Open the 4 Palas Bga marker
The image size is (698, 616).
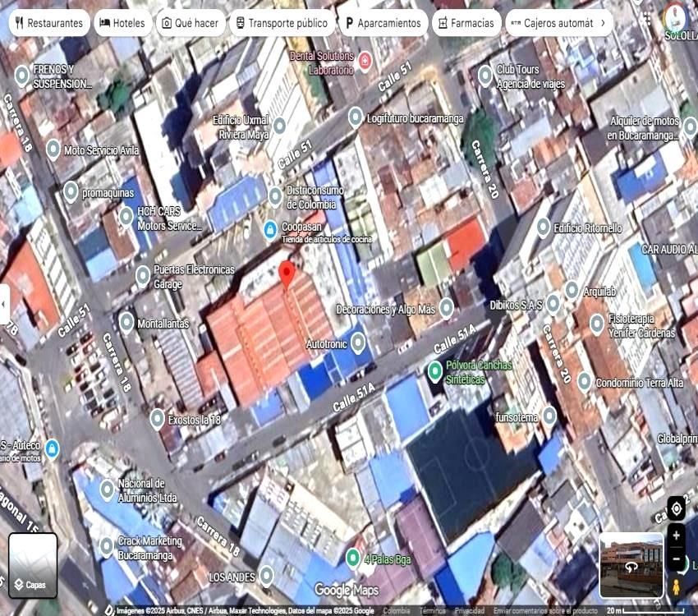coord(353,559)
